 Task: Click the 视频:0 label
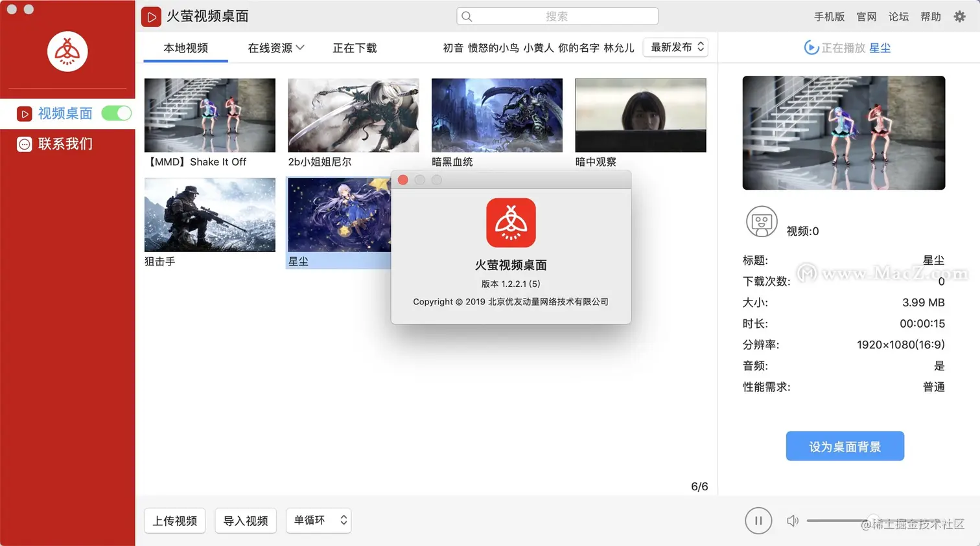802,231
